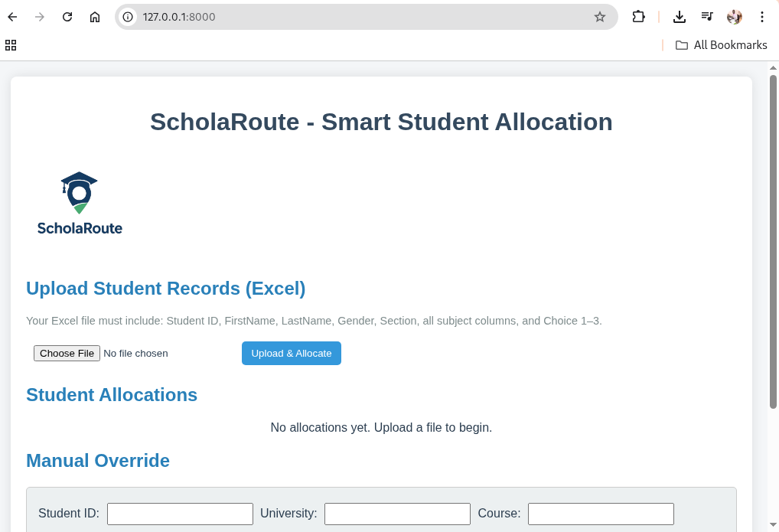Open the Extensions puzzle icon

pyautogui.click(x=638, y=17)
